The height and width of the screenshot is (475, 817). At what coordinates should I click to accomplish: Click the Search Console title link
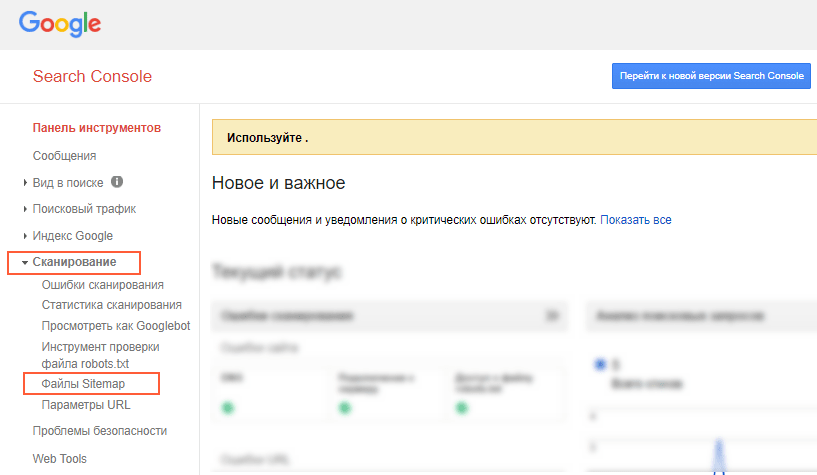[x=92, y=77]
